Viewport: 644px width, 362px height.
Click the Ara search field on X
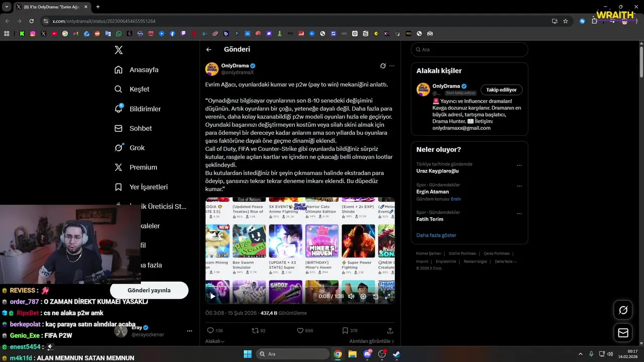(x=469, y=49)
